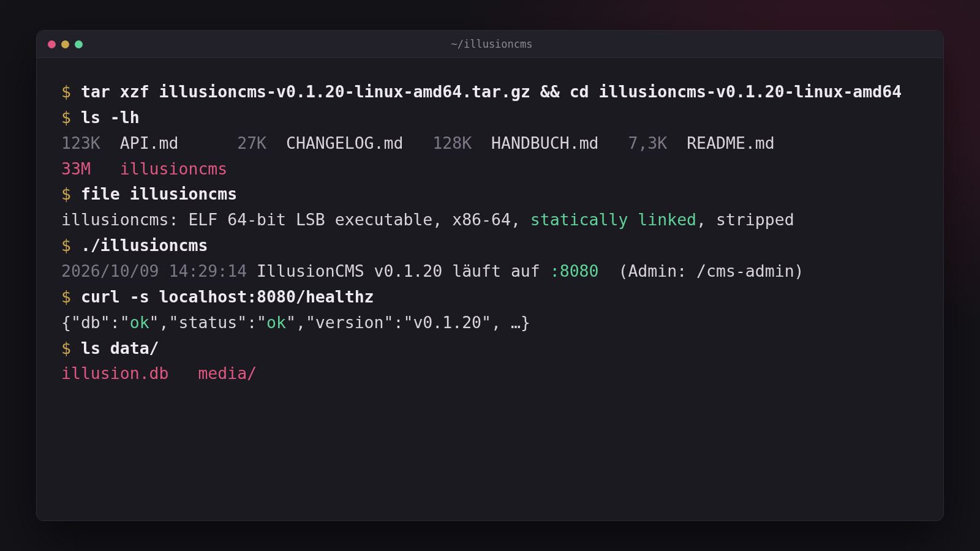Select the 'ls -lh' command text

pos(110,118)
